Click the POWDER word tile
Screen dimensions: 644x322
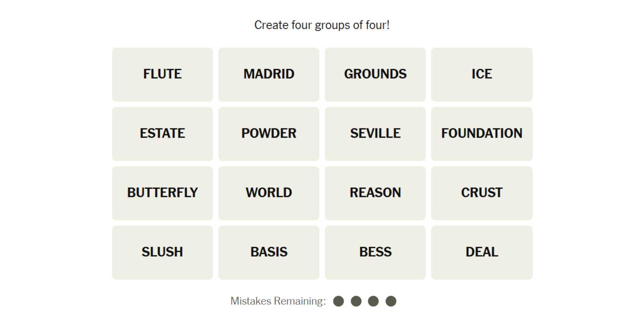pos(269,133)
